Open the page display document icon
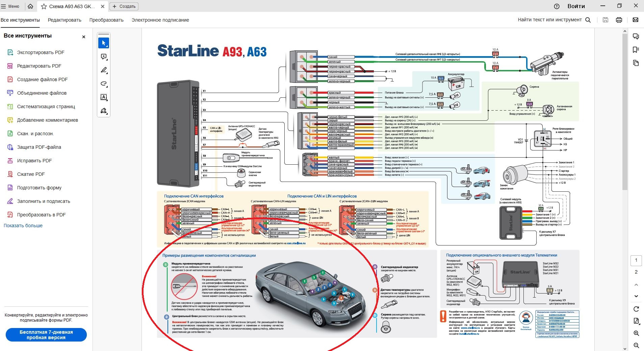Image resolution: width=644 pixels, height=351 pixels. [x=636, y=321]
